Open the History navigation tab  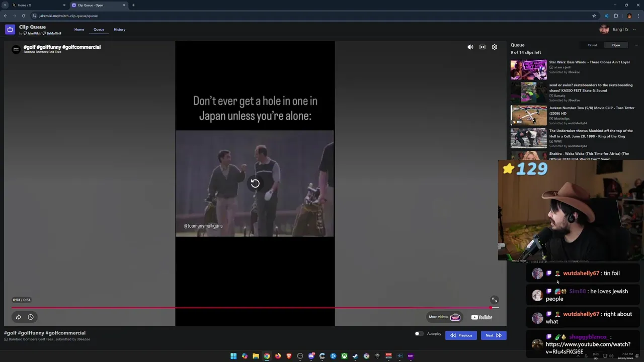click(119, 30)
